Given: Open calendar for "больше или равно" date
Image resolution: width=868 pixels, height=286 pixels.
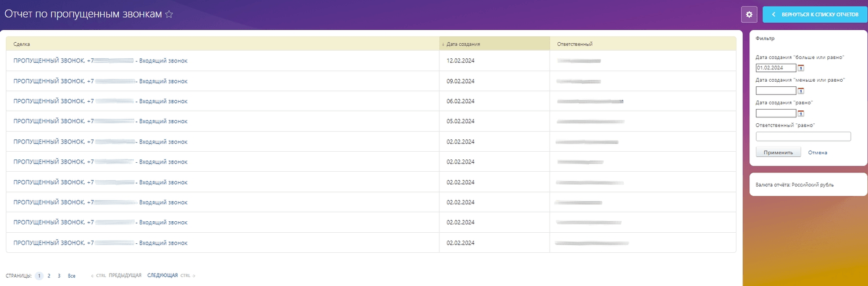Looking at the screenshot, I should point(801,68).
